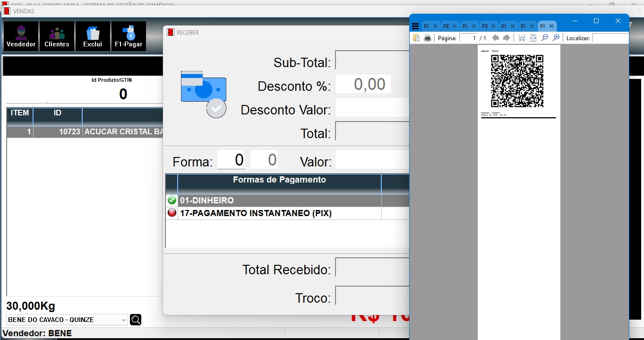Click the Formas de Pagamento column header
The height and width of the screenshot is (340, 644).
(279, 183)
